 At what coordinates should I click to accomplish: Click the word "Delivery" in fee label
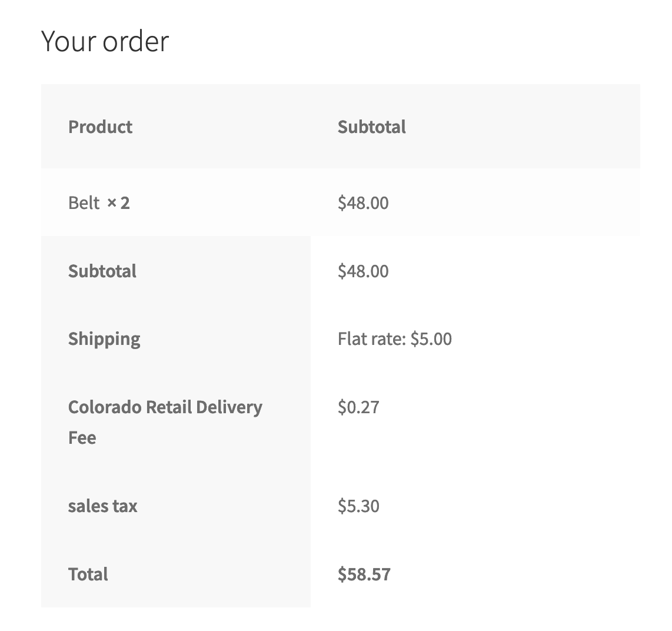(x=229, y=407)
